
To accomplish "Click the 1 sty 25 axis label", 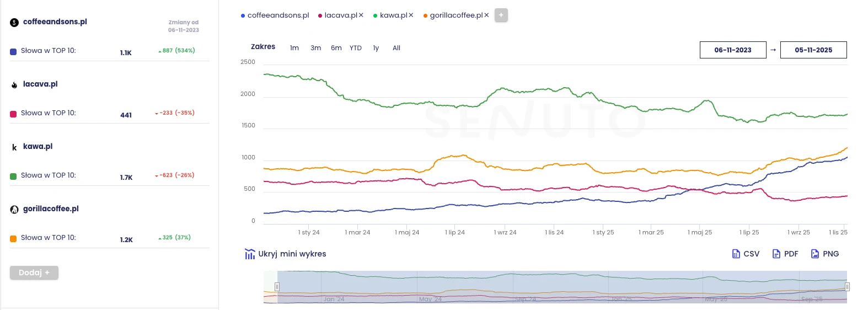I will pos(603,232).
